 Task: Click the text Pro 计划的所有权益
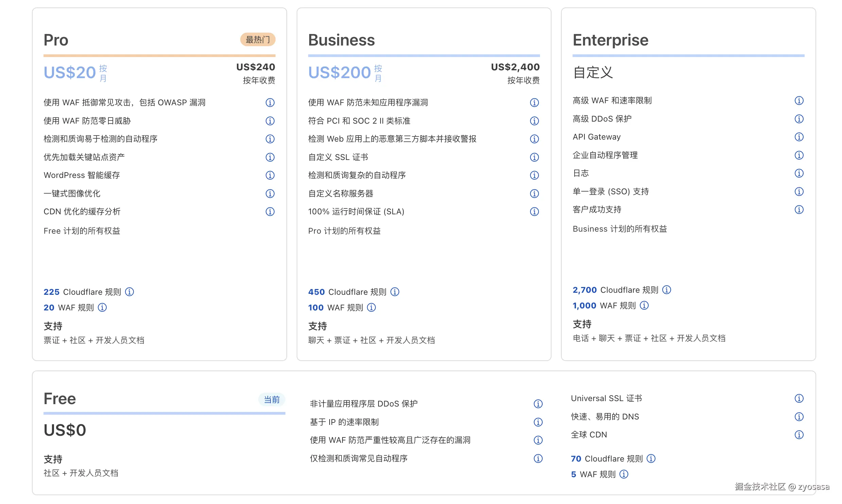tap(345, 231)
